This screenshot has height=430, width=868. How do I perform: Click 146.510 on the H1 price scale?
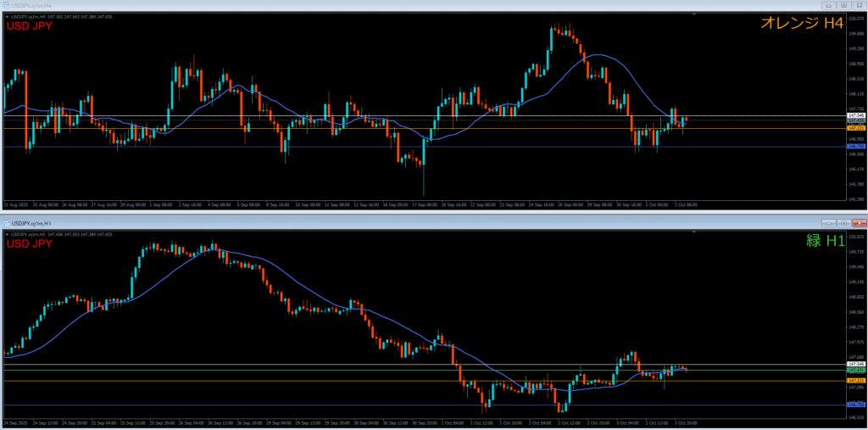pos(856,418)
